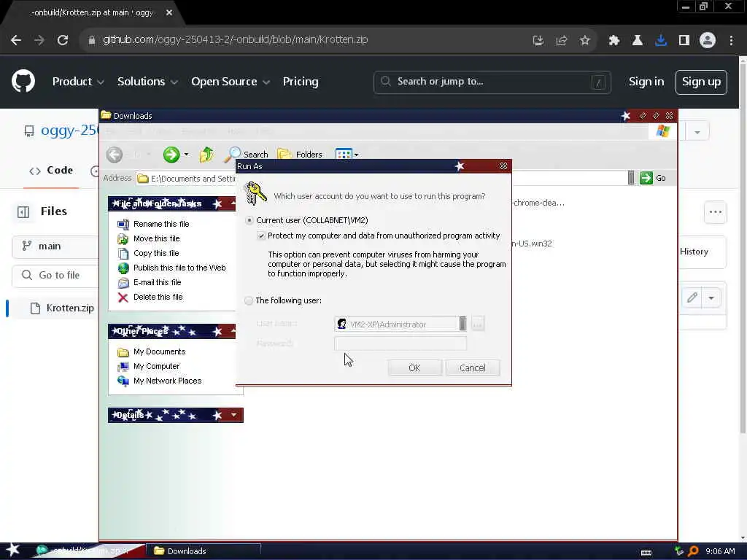Screen dimensions: 747x560
Task: Click Go button next to address bar
Action: (653, 178)
